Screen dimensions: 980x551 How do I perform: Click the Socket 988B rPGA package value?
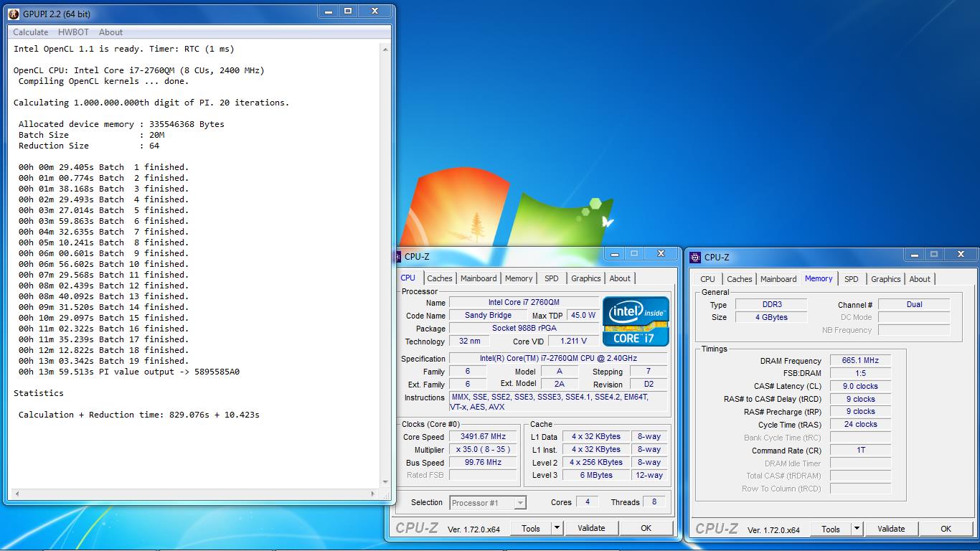[x=524, y=328]
